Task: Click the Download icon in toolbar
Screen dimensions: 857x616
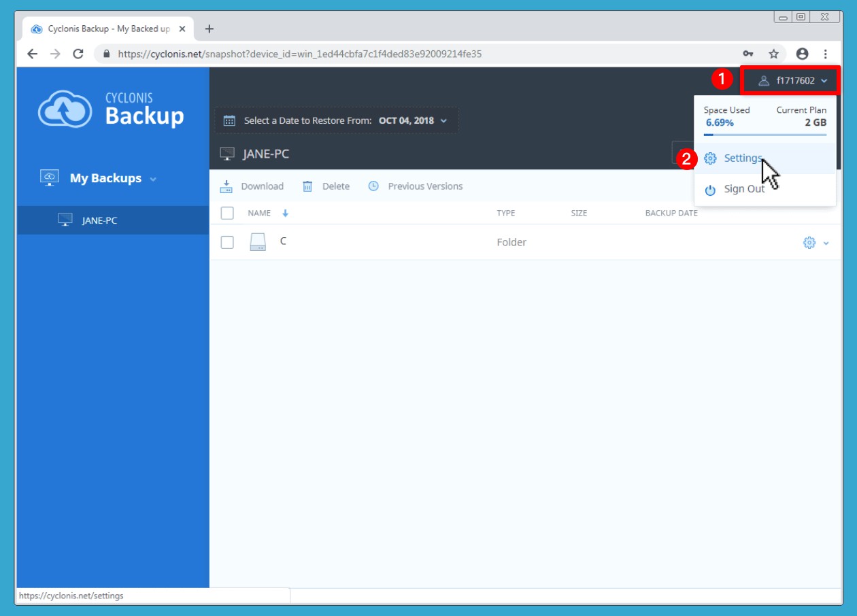Action: (226, 186)
